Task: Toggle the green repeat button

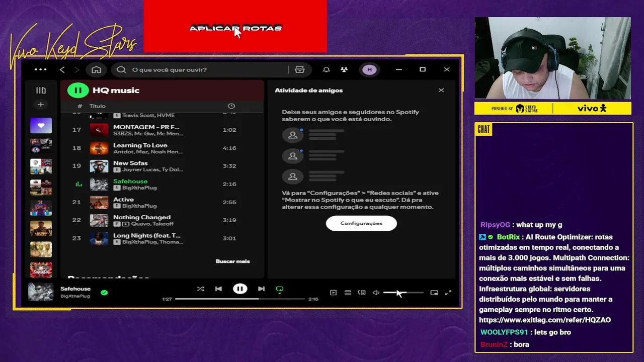Action: coord(280,289)
